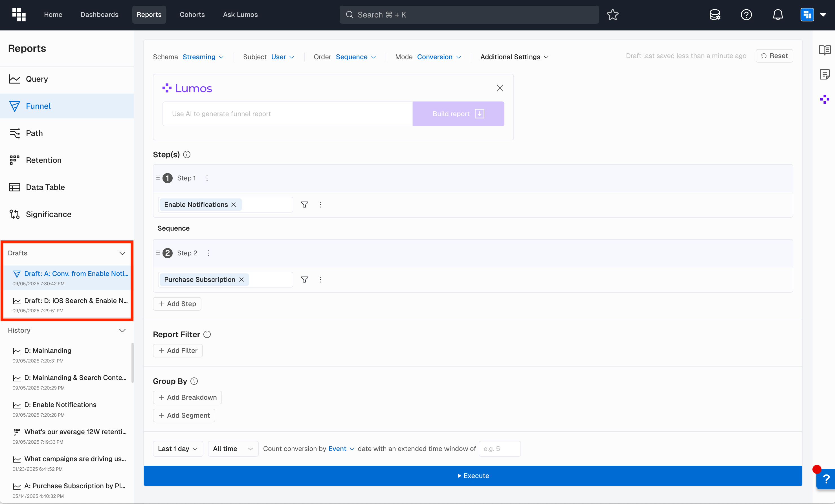This screenshot has width=835, height=504.
Task: Remove Enable Notifications event chip
Action: (x=234, y=205)
